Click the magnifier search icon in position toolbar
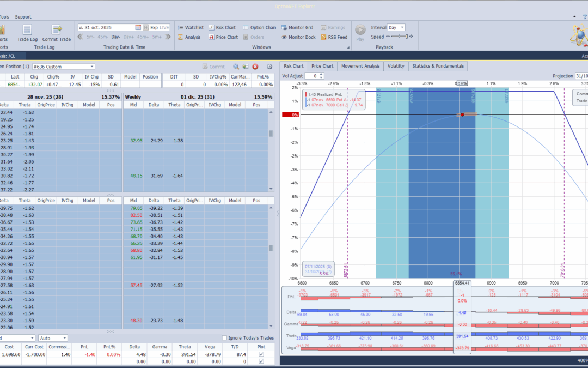The image size is (588, 368). tap(236, 67)
